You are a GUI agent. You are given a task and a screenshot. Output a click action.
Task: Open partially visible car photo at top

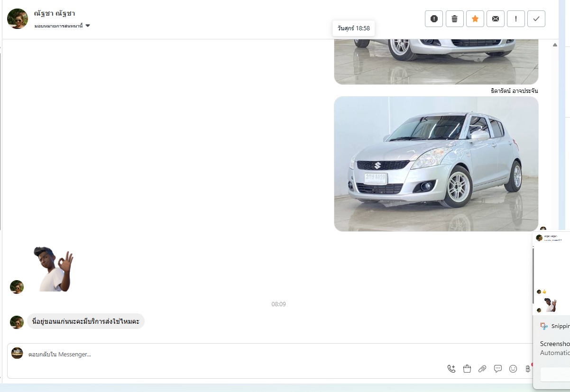coord(436,62)
